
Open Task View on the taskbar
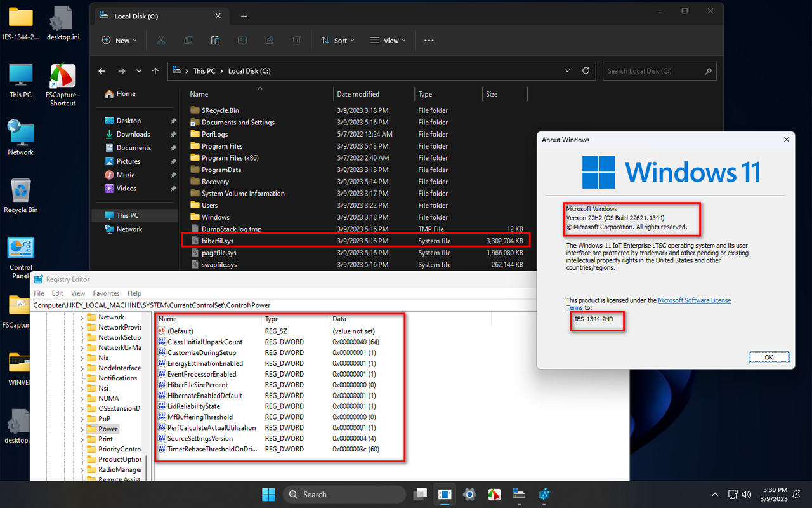[420, 494]
